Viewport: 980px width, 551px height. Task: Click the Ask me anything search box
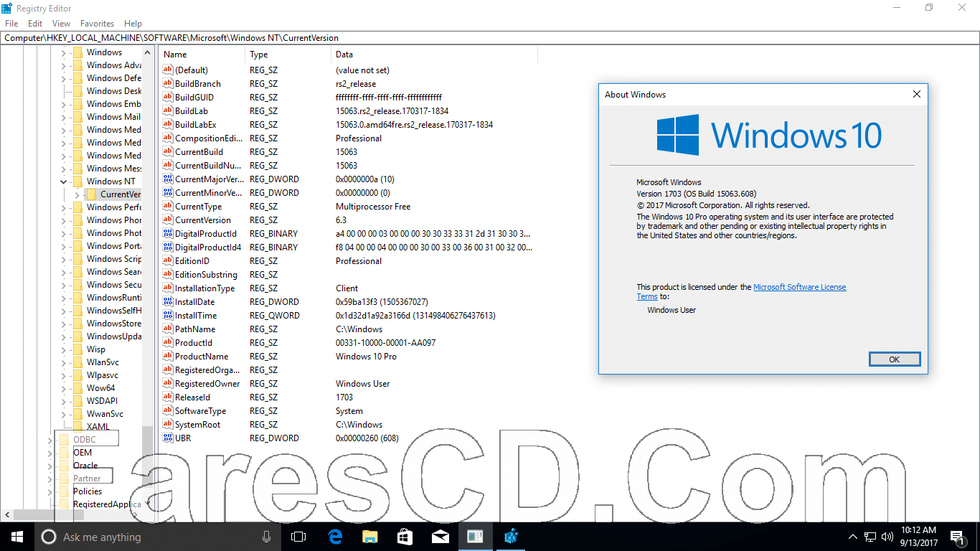click(x=146, y=537)
